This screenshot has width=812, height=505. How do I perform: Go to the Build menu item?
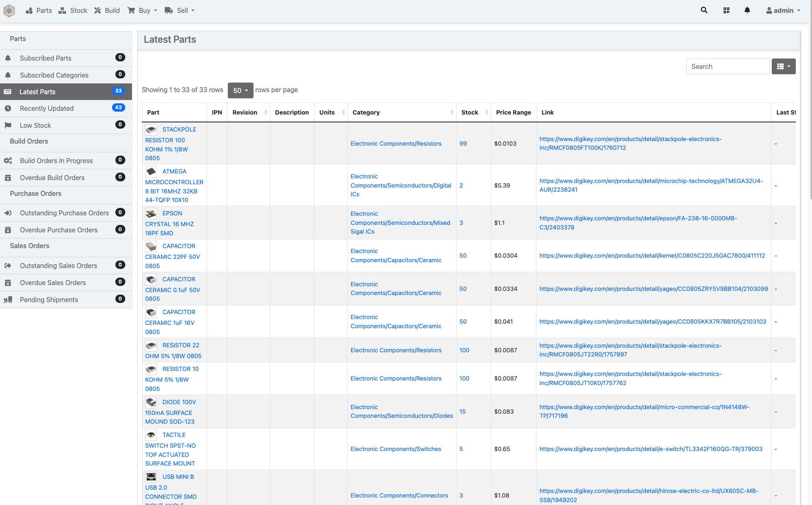[x=107, y=10]
